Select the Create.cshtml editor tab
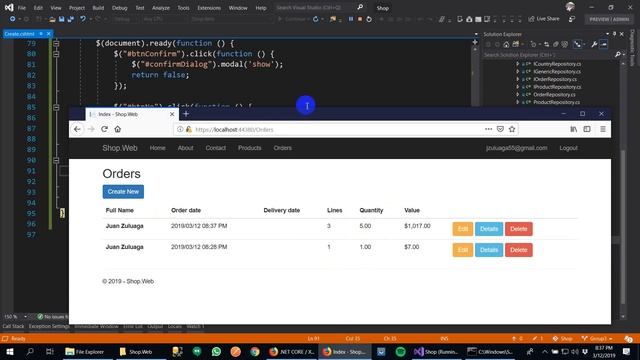Image resolution: width=640 pixels, height=360 pixels. tap(20, 34)
